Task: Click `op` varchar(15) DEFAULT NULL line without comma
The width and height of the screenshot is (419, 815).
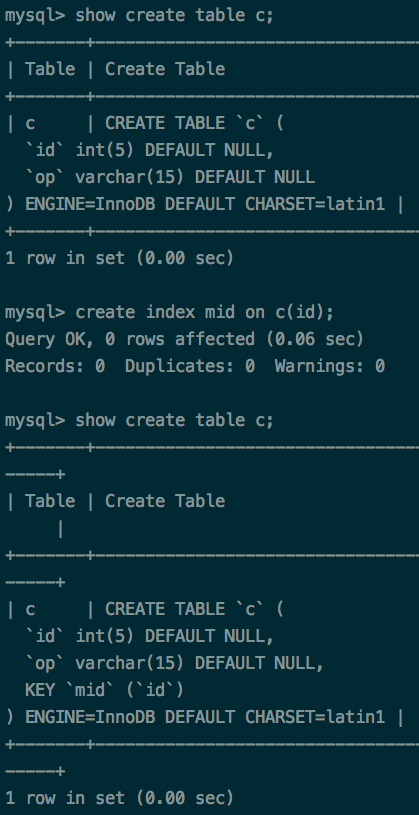Action: (170, 177)
